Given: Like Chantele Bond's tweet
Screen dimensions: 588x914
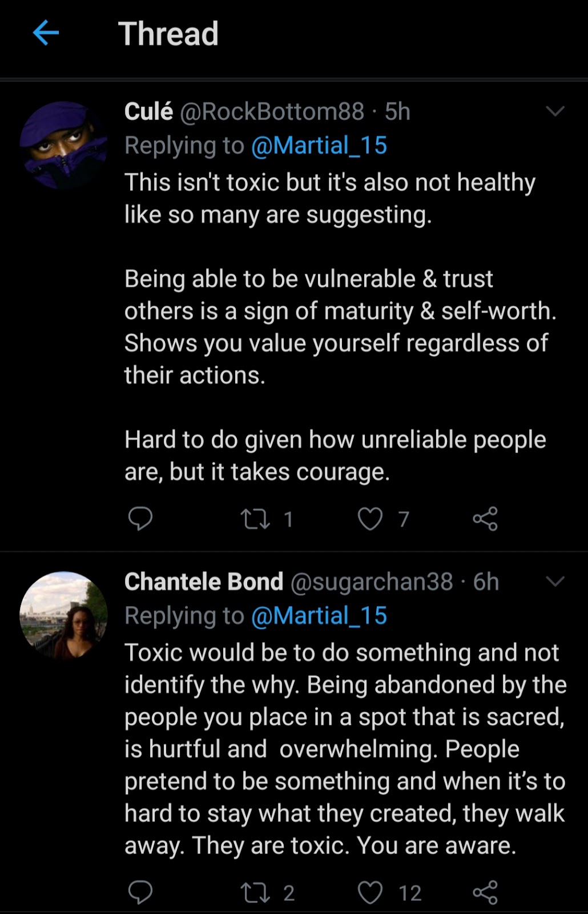Looking at the screenshot, I should pos(370,892).
